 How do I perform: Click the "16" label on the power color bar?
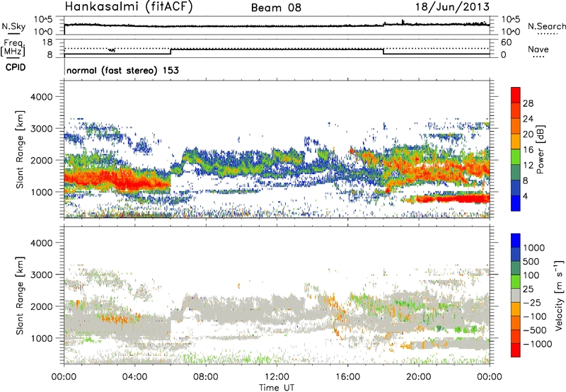pyautogui.click(x=528, y=150)
